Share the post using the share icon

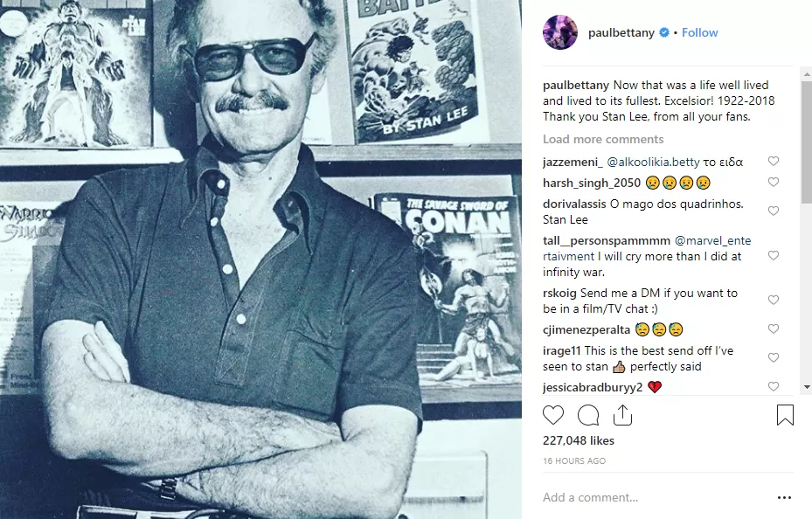point(622,415)
